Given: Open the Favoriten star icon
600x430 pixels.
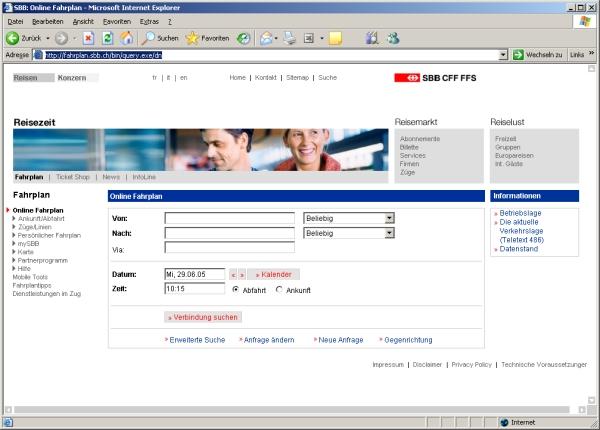Looking at the screenshot, I should pos(192,38).
